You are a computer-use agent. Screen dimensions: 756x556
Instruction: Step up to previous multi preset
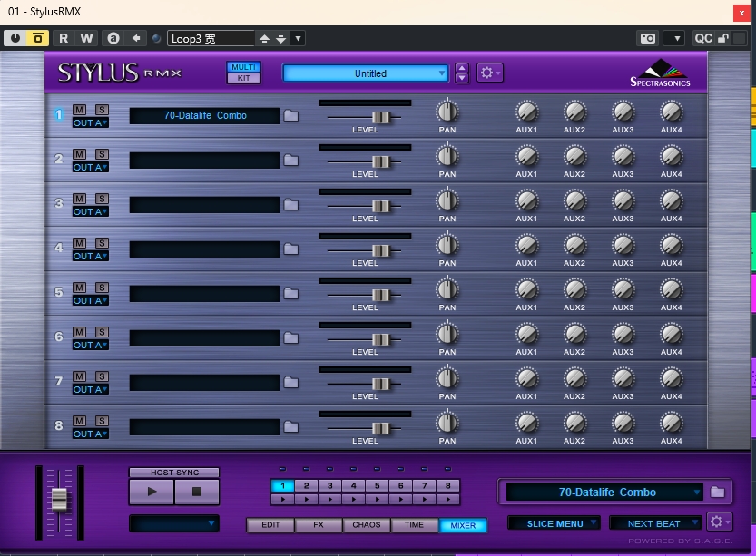[461, 68]
